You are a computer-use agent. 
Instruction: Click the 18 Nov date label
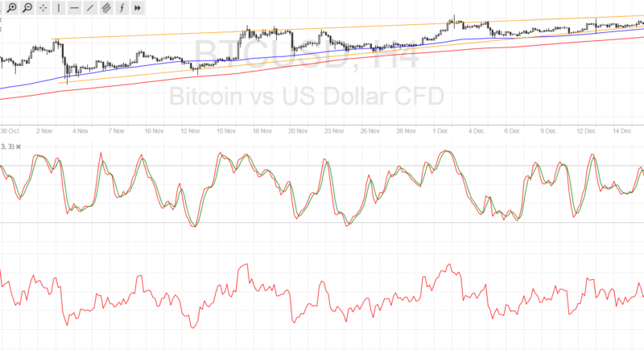(262, 131)
